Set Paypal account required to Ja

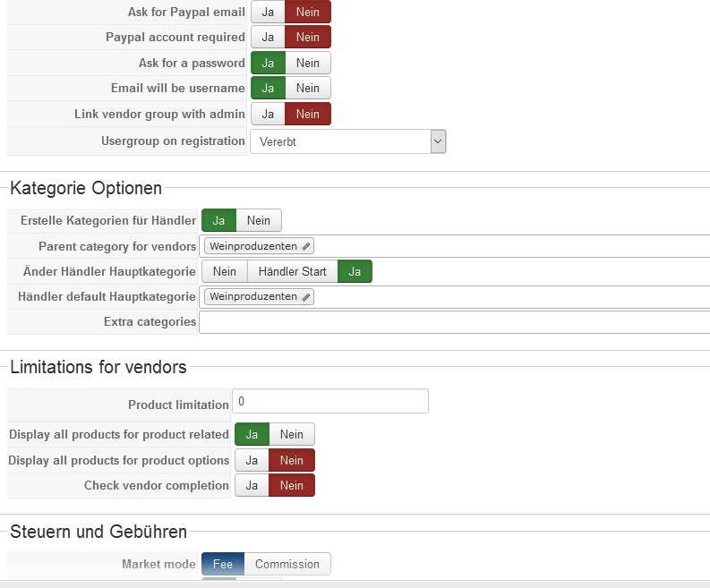pos(268,38)
